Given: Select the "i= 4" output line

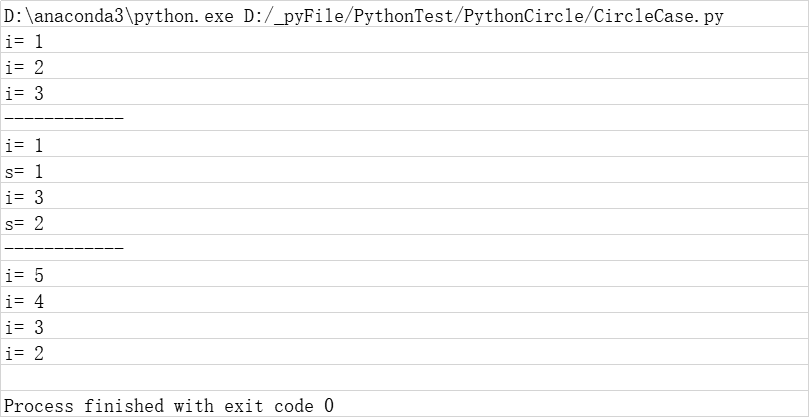Looking at the screenshot, I should [24, 302].
